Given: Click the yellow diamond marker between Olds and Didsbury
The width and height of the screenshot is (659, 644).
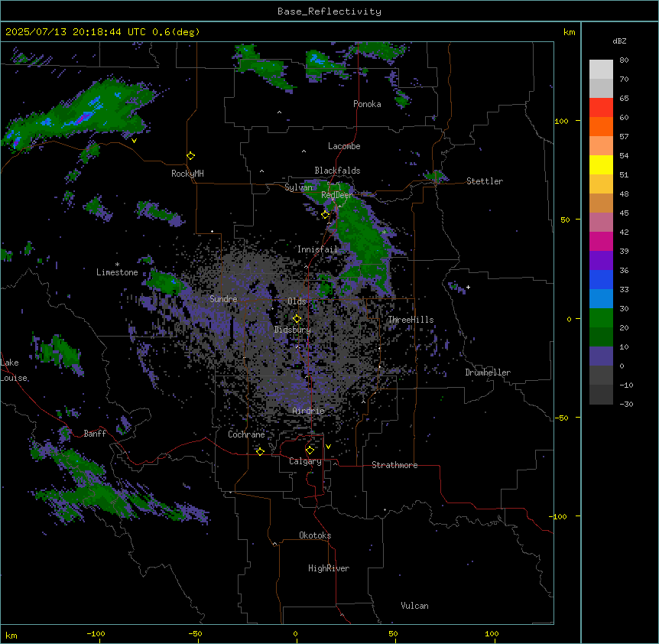Looking at the screenshot, I should (x=297, y=319).
